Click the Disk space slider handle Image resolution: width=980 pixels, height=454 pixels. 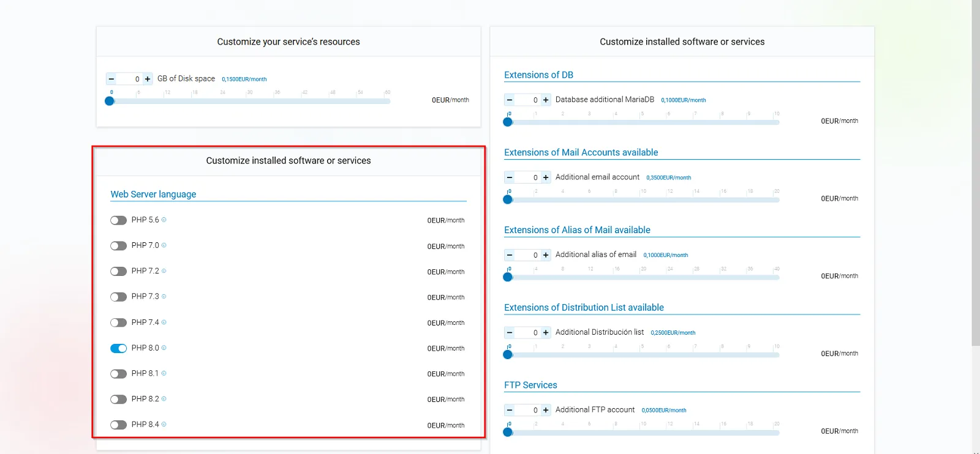coord(110,101)
